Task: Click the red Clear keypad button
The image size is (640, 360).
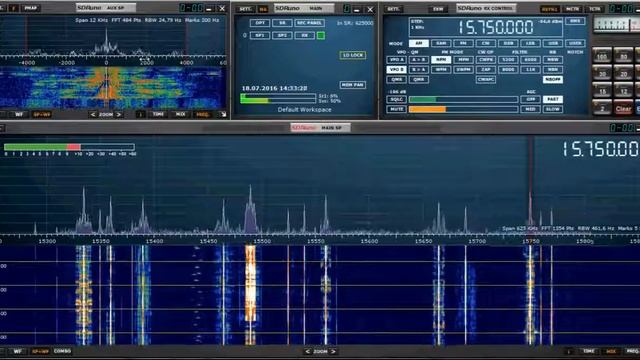Action: [623, 109]
